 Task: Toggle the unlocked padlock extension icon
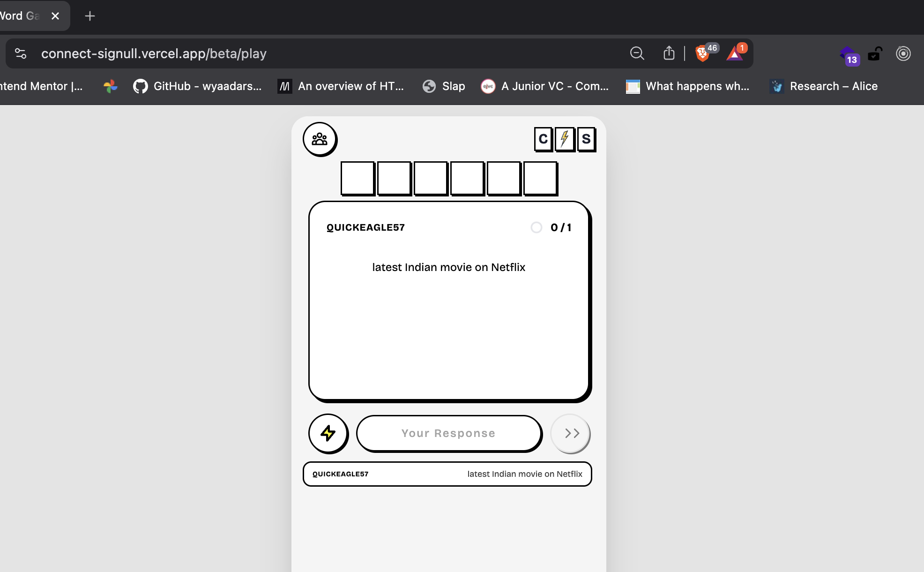(875, 54)
